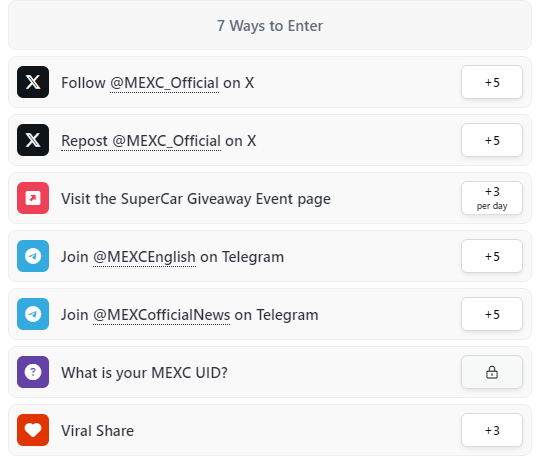Open the @MEXC_Official link in Follow row
This screenshot has width=540, height=462.
click(164, 83)
